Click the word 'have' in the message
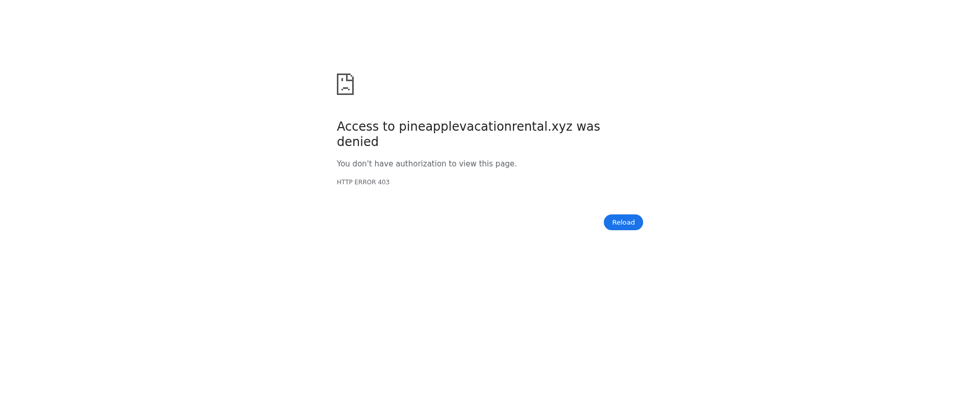 pyautogui.click(x=384, y=164)
